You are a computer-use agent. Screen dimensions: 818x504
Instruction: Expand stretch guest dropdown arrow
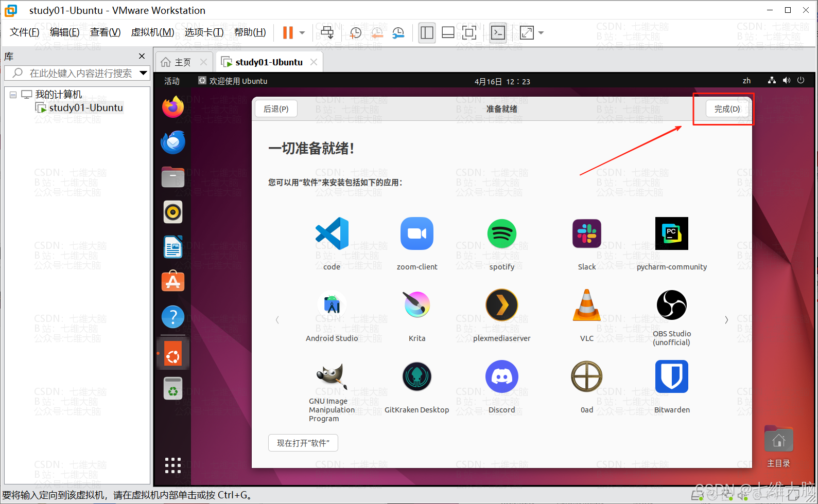(x=541, y=33)
